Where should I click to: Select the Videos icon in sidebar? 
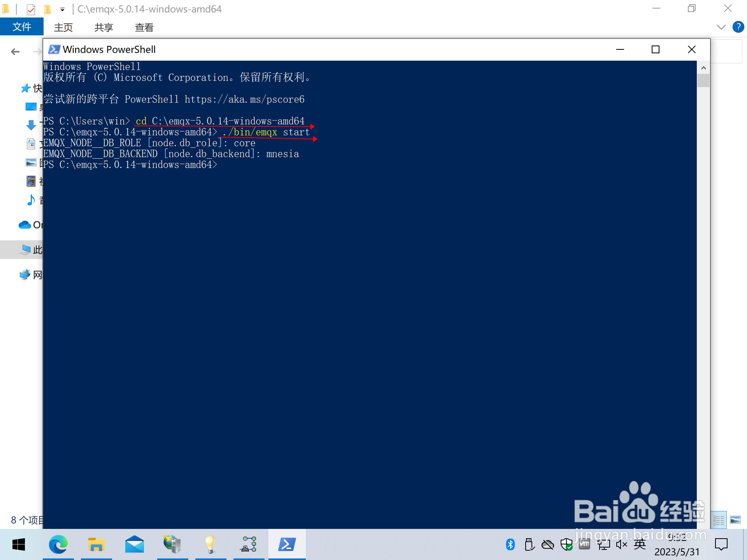point(31,181)
